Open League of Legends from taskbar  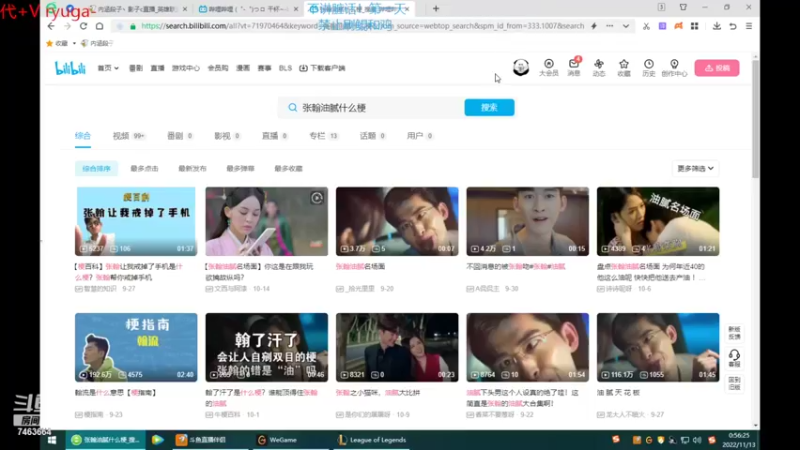click(x=372, y=440)
